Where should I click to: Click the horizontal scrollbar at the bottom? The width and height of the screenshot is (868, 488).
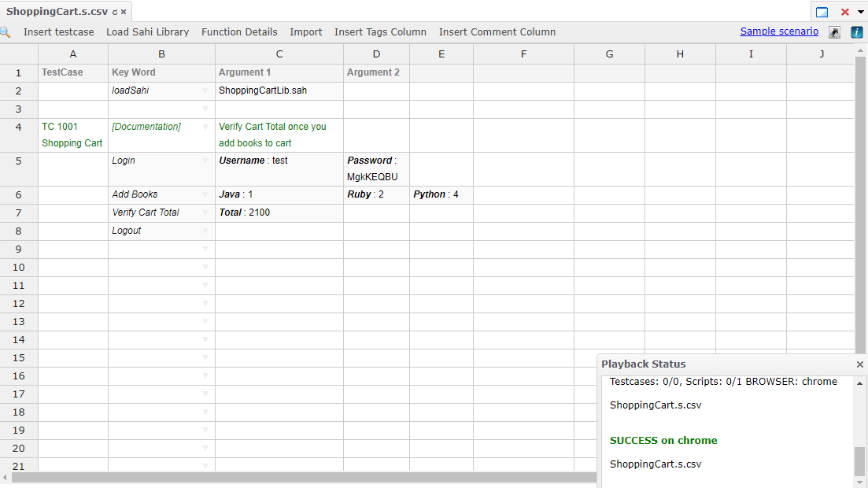tap(299, 477)
